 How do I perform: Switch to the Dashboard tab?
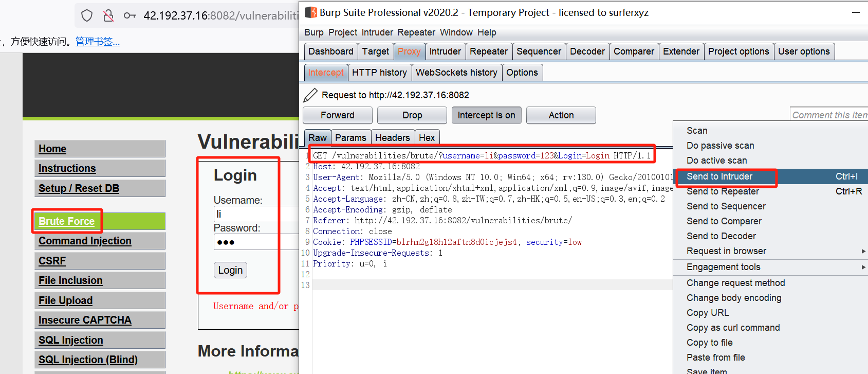(331, 51)
